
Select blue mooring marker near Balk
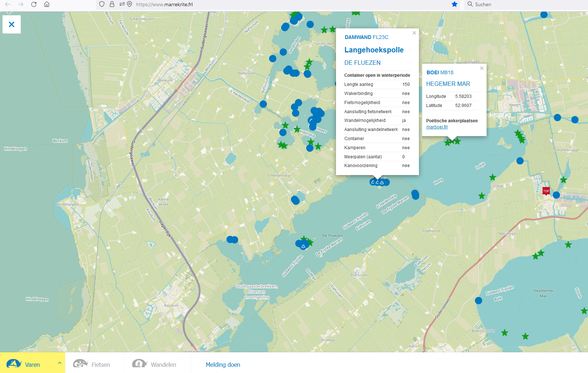[479, 301]
